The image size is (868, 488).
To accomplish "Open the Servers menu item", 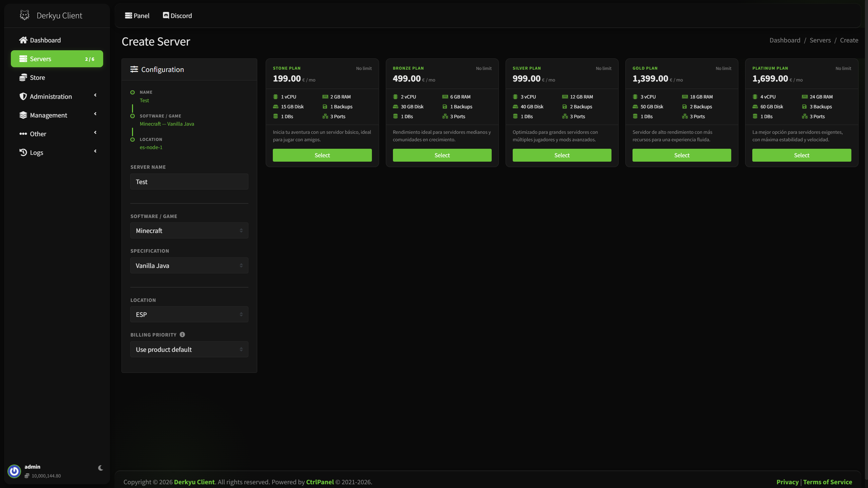I will (x=57, y=59).
